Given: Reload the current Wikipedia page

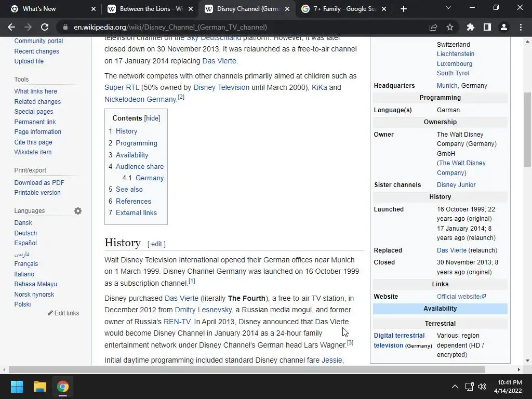Looking at the screenshot, I should point(45,27).
